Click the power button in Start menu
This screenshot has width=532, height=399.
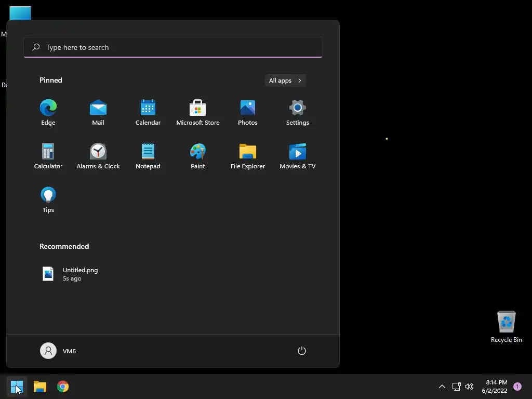pyautogui.click(x=302, y=351)
